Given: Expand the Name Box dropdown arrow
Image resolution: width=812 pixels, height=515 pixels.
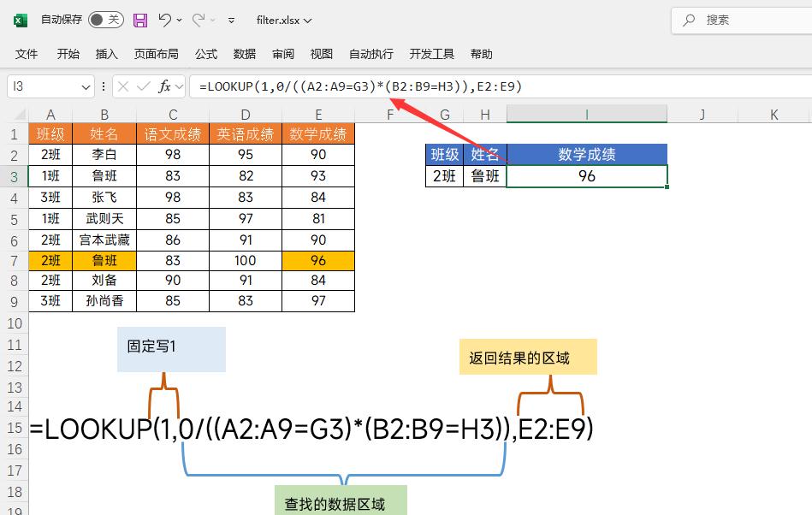Looking at the screenshot, I should click(86, 87).
